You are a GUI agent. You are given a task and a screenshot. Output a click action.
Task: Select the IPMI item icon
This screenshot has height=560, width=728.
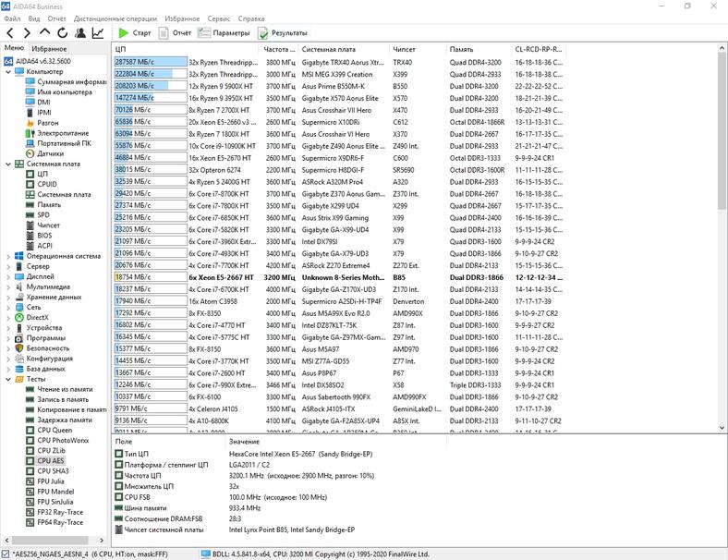tap(30, 113)
